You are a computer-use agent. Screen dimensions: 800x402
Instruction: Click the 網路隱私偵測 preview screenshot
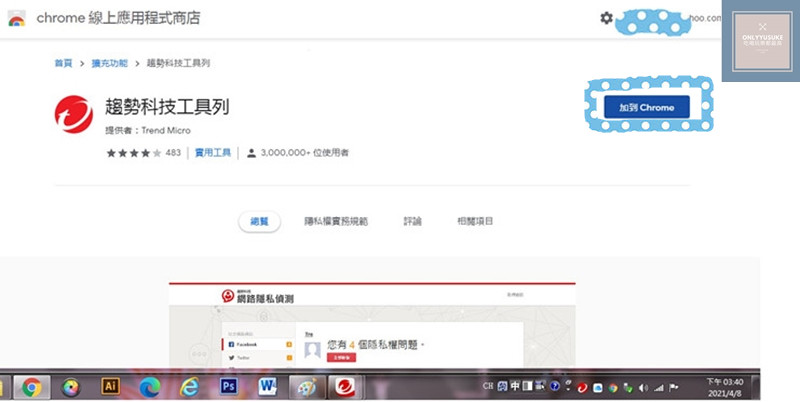tap(372, 324)
